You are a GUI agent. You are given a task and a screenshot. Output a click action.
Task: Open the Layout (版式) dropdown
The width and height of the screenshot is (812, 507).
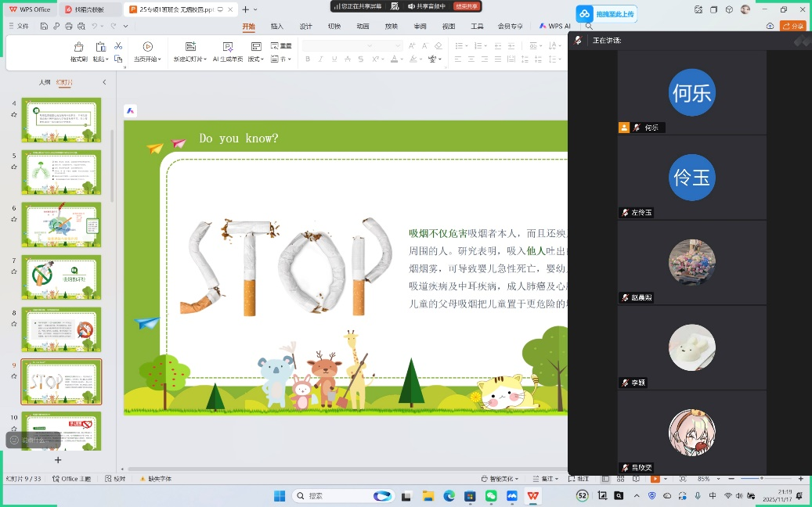(256, 59)
